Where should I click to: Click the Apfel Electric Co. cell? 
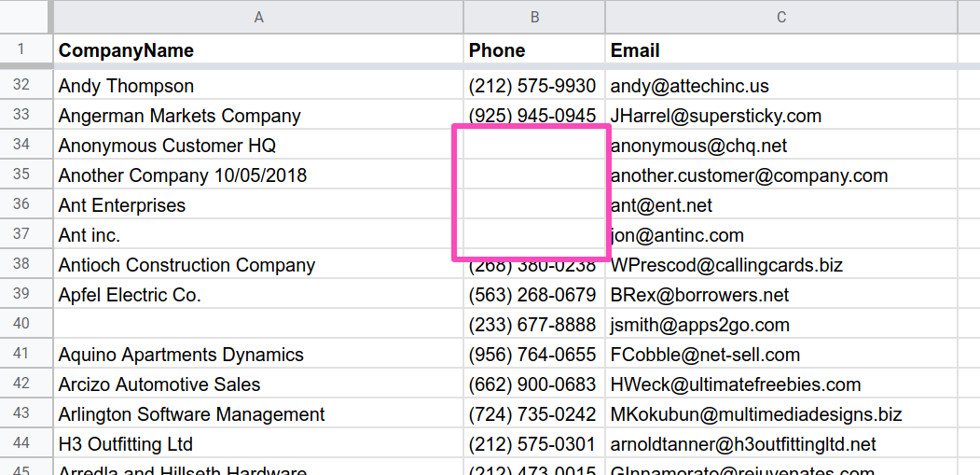[x=258, y=295]
